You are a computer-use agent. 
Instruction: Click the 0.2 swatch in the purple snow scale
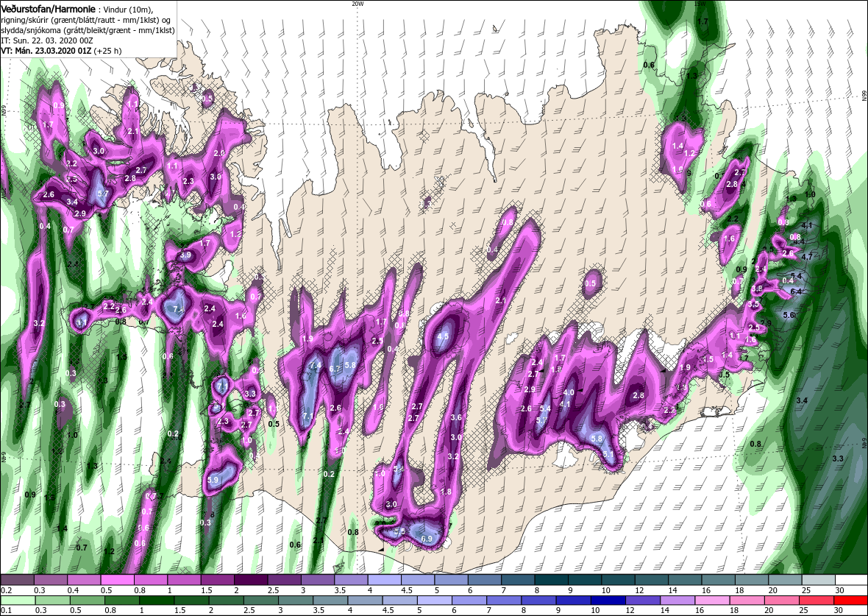point(18,579)
